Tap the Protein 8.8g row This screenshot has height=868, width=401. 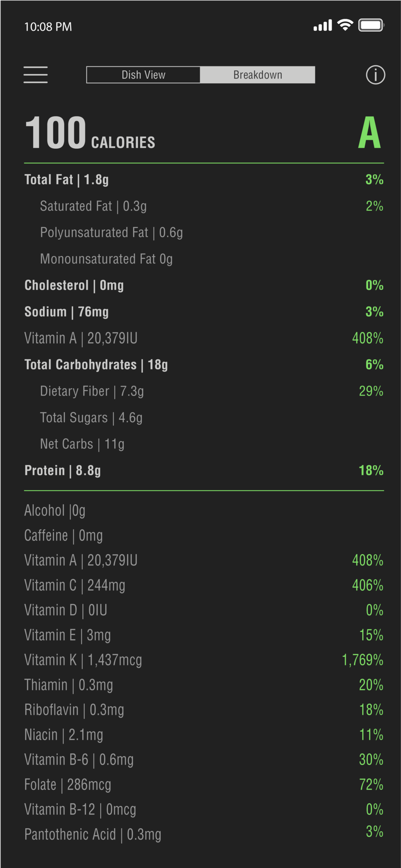point(204,471)
